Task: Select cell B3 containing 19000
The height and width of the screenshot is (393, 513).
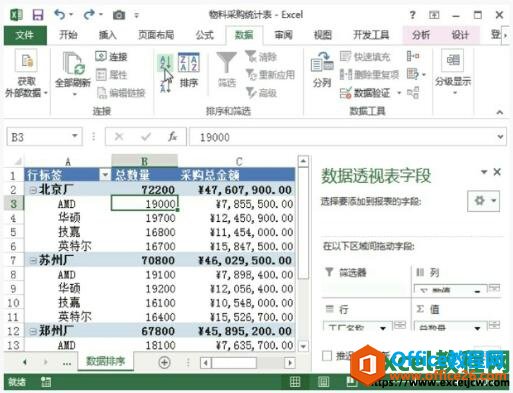Action: click(145, 203)
